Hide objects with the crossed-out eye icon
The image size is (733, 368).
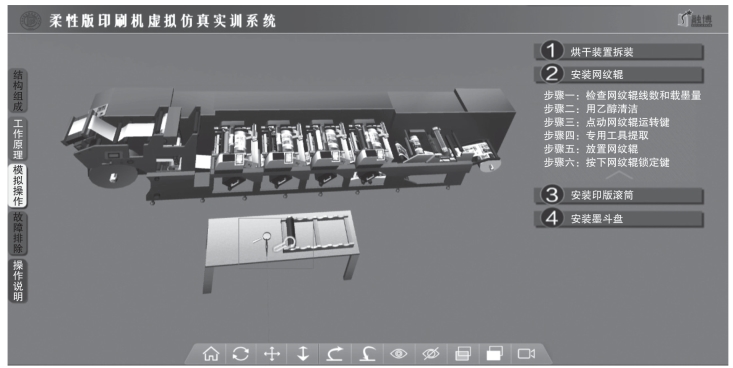click(431, 354)
